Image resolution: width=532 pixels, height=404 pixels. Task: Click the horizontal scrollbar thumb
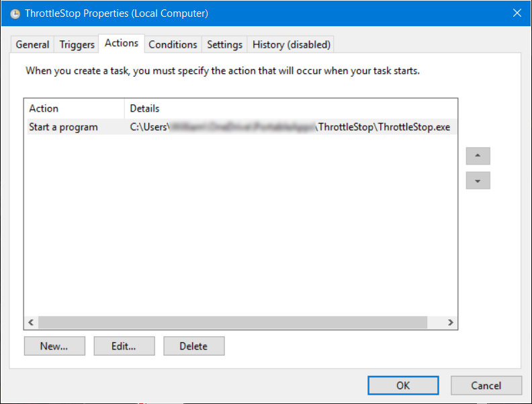coord(232,322)
